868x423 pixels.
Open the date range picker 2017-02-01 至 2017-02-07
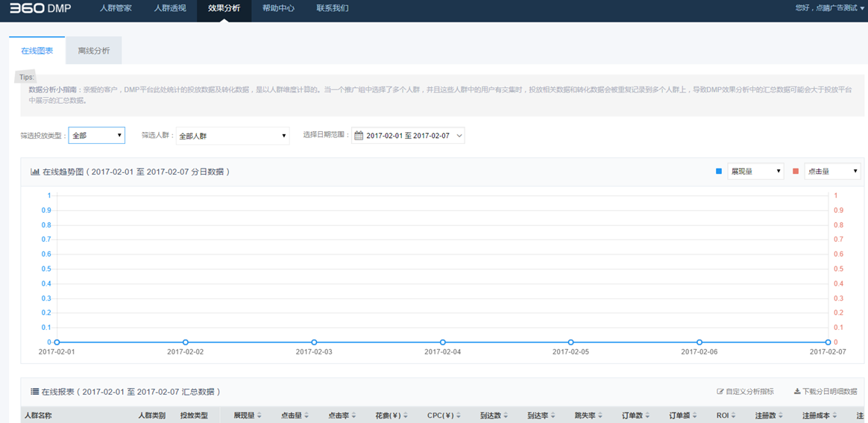click(409, 136)
